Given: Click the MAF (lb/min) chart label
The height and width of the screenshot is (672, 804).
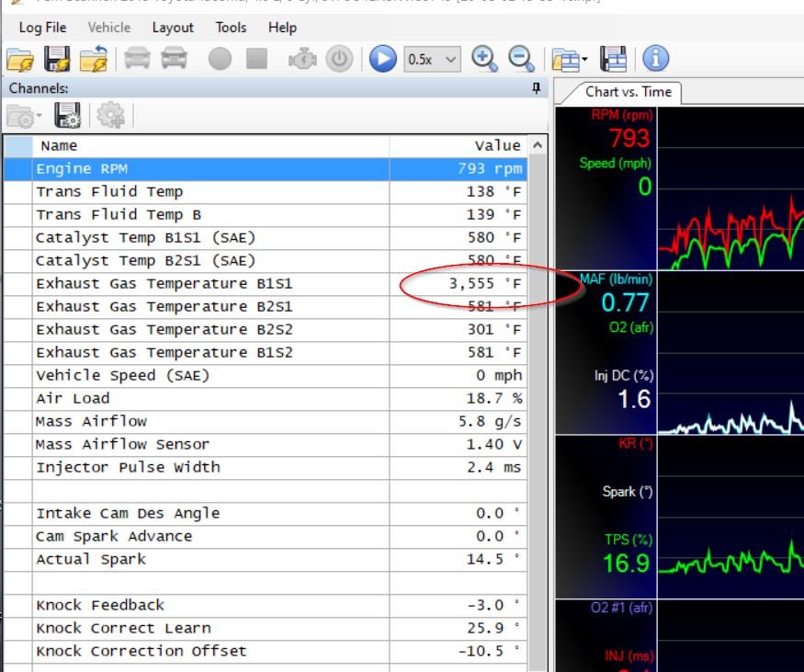Looking at the screenshot, I should (x=617, y=279).
